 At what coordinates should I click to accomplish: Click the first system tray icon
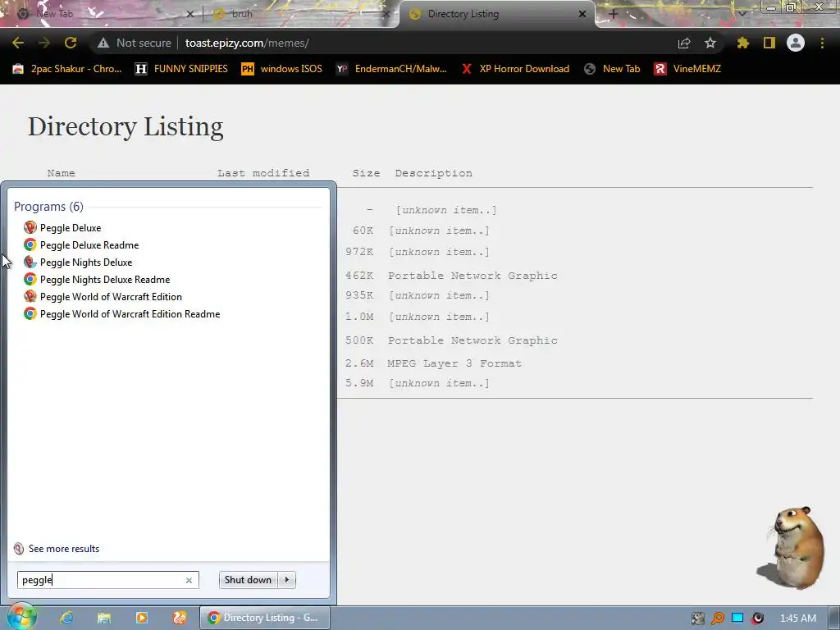tap(697, 619)
